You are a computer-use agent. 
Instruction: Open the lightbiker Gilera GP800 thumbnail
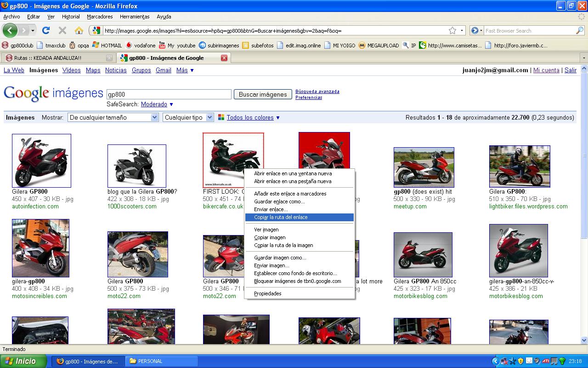click(x=520, y=167)
